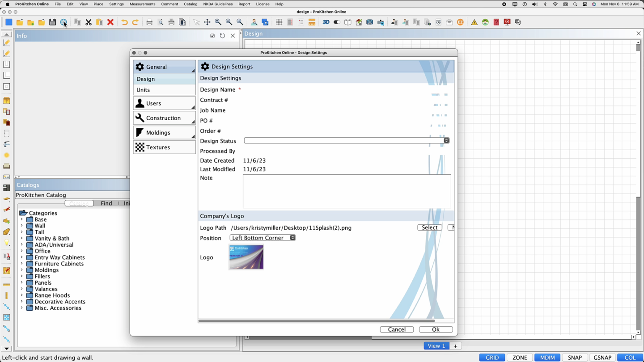Image resolution: width=644 pixels, height=362 pixels.
Task: Switch to 3D view icon
Action: coord(326,22)
